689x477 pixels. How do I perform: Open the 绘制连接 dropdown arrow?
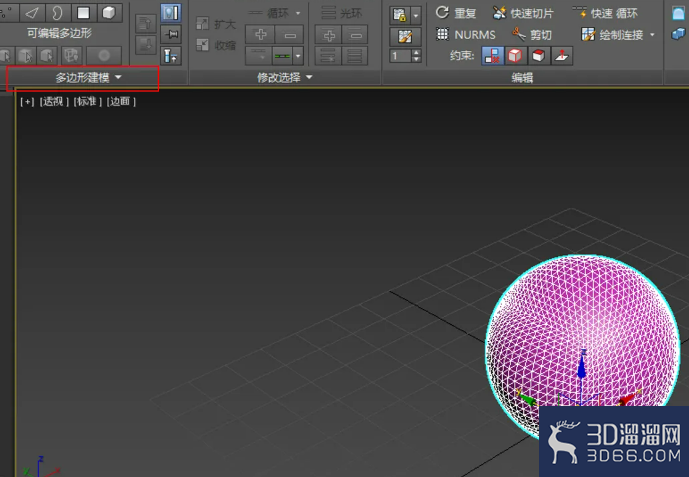point(652,34)
